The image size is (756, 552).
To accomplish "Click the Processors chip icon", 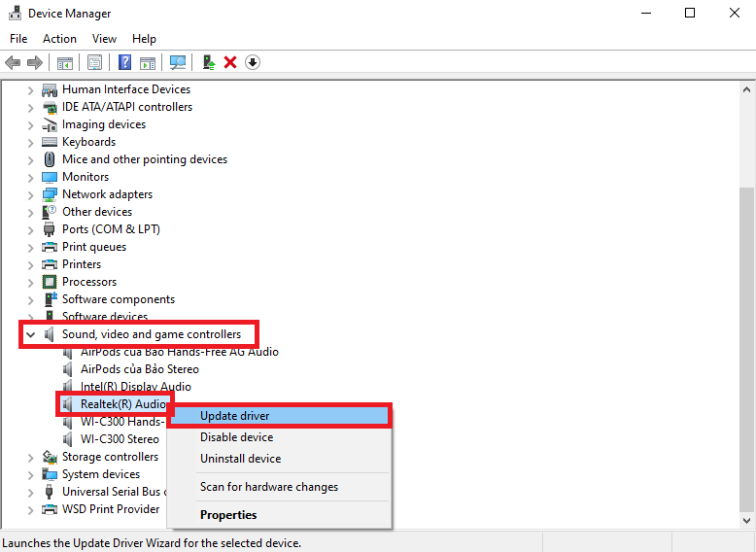I will 50,282.
